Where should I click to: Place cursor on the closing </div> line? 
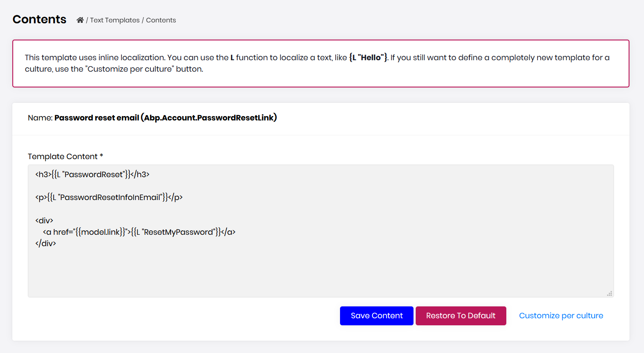[45, 243]
